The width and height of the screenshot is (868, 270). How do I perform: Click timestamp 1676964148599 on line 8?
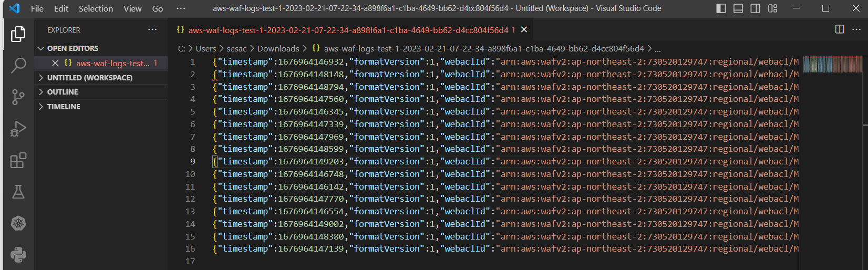(x=311, y=149)
